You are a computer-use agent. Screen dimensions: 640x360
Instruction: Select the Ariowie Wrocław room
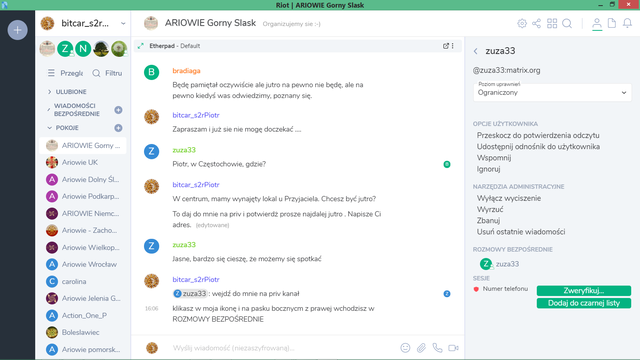[83, 264]
